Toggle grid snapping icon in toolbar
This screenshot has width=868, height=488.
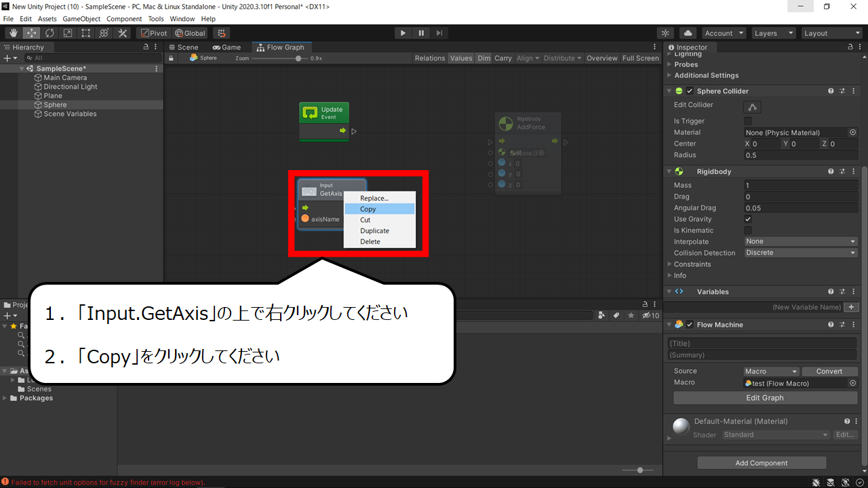point(221,33)
